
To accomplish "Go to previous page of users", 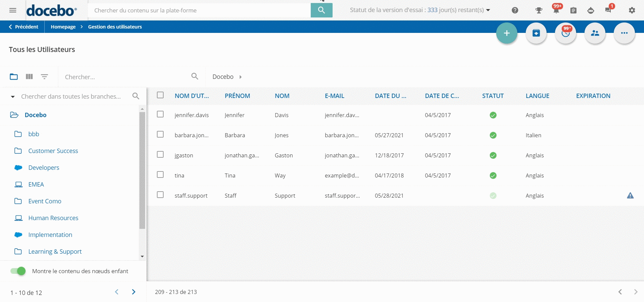I will (620, 292).
